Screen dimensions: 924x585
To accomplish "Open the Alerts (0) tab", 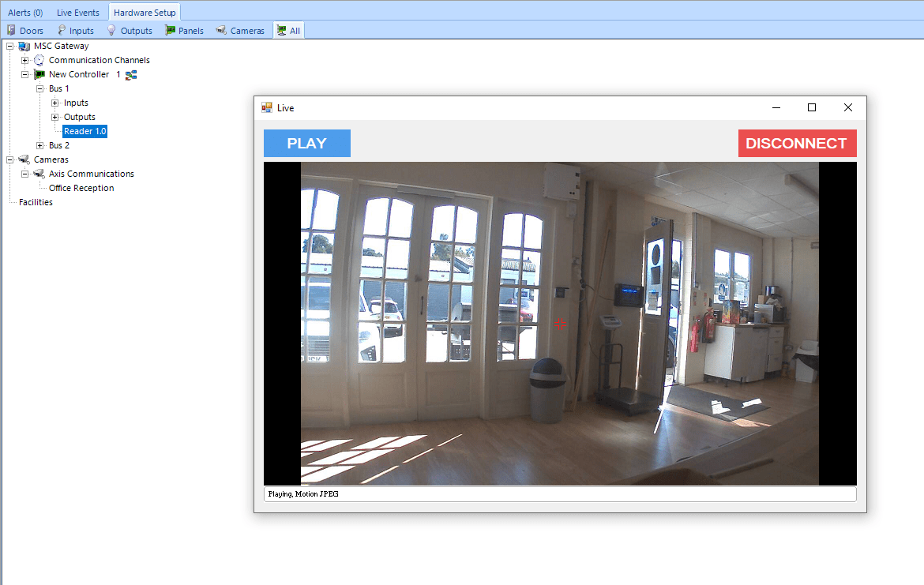I will (x=24, y=12).
